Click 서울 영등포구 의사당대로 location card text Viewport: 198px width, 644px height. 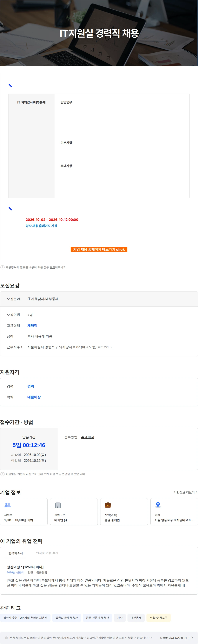click(x=174, y=520)
